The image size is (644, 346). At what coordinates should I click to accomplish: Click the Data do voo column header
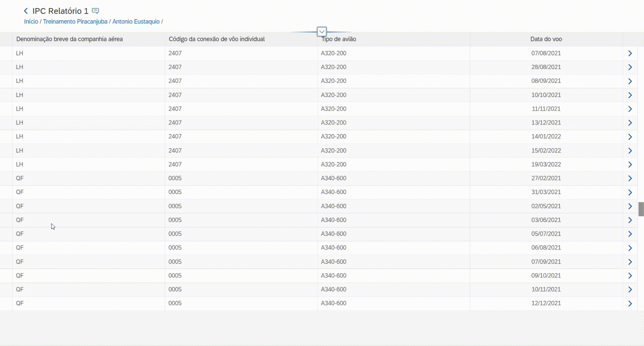coord(546,39)
